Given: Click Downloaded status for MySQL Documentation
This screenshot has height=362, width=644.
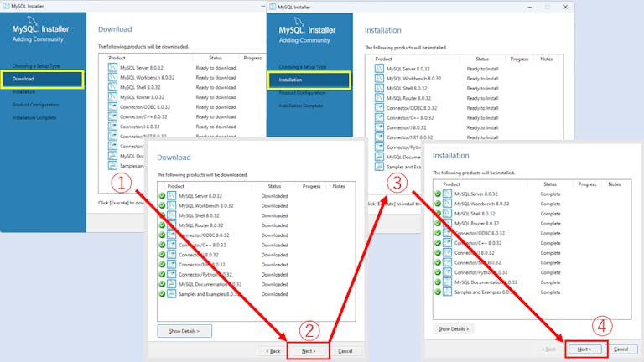Looking at the screenshot, I should (x=275, y=284).
